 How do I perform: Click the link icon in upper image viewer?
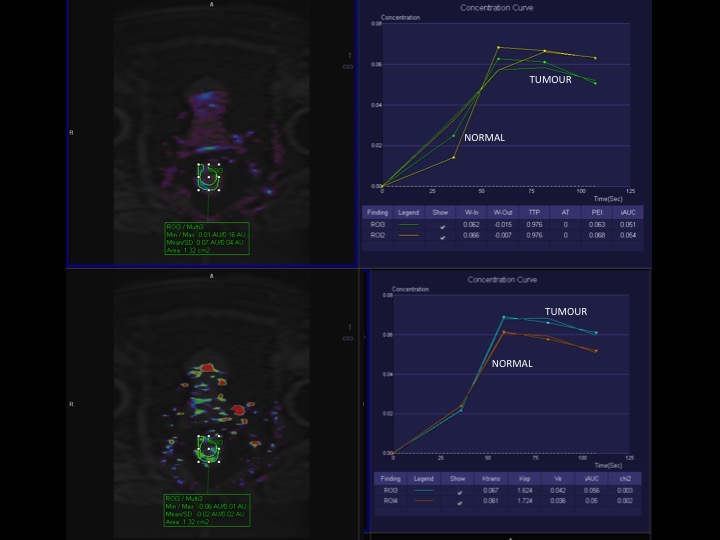348,67
